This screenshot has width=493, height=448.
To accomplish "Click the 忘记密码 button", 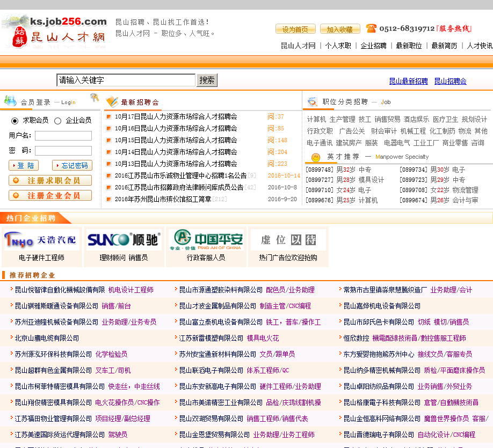I will pos(72,165).
